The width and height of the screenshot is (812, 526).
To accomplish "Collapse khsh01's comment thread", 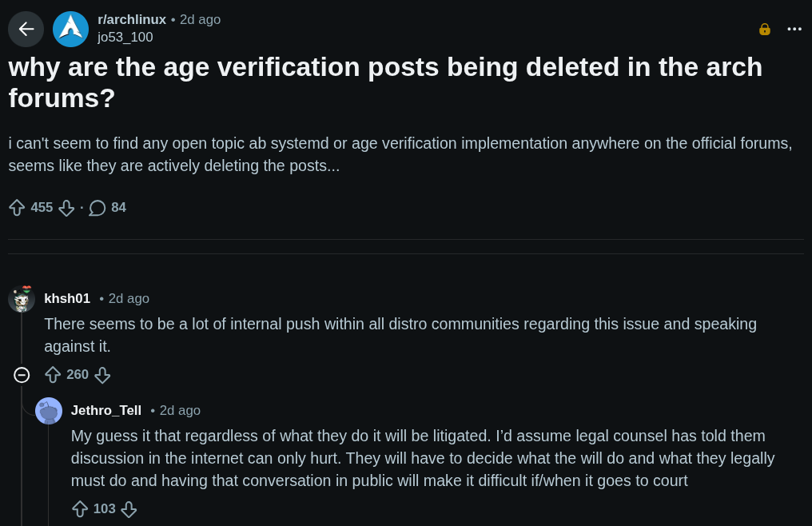I will click(22, 373).
